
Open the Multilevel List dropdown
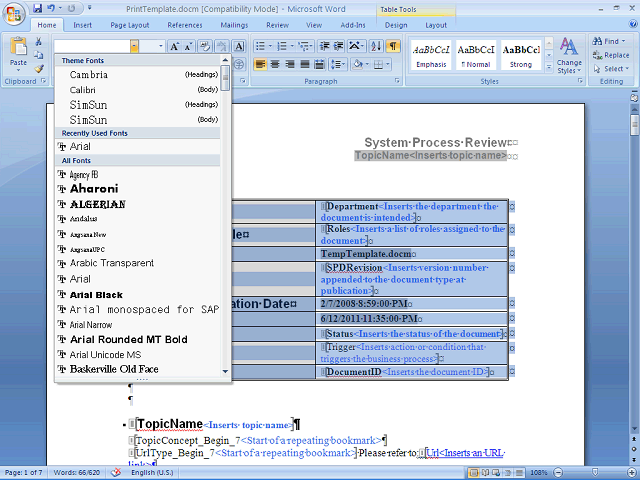coord(312,46)
